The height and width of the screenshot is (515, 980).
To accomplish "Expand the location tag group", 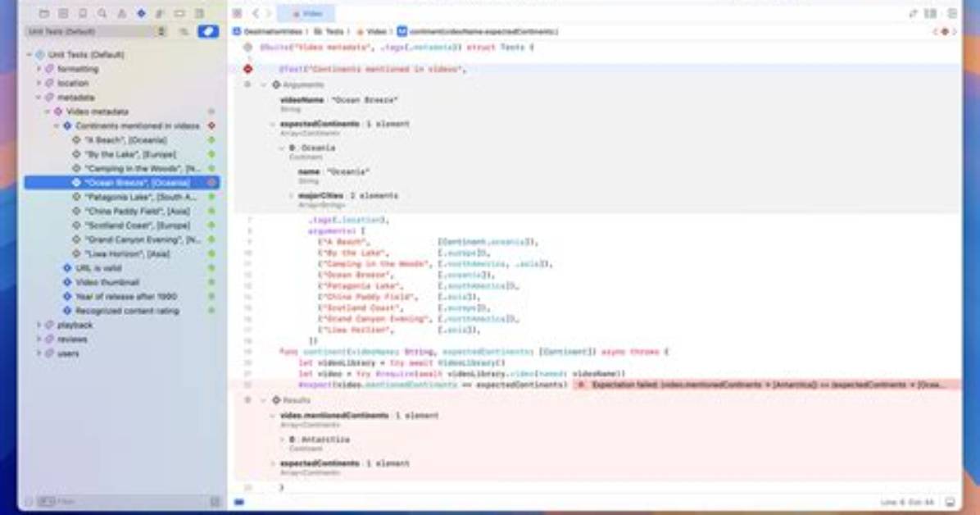I will pyautogui.click(x=39, y=83).
